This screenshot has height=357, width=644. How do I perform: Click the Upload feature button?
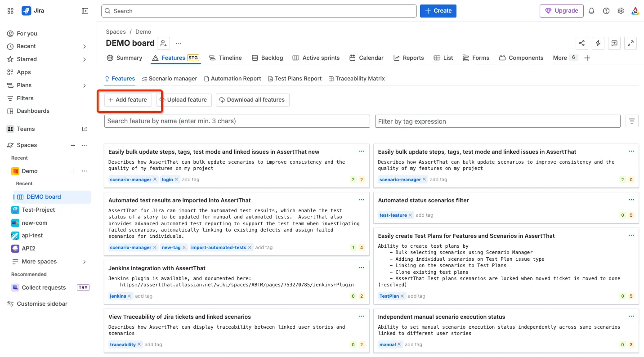[x=183, y=100]
